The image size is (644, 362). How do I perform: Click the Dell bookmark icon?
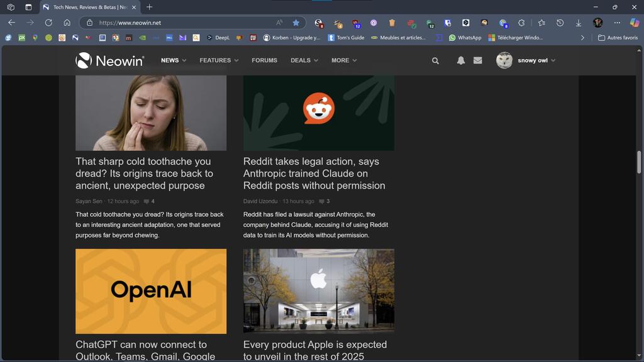(x=169, y=37)
